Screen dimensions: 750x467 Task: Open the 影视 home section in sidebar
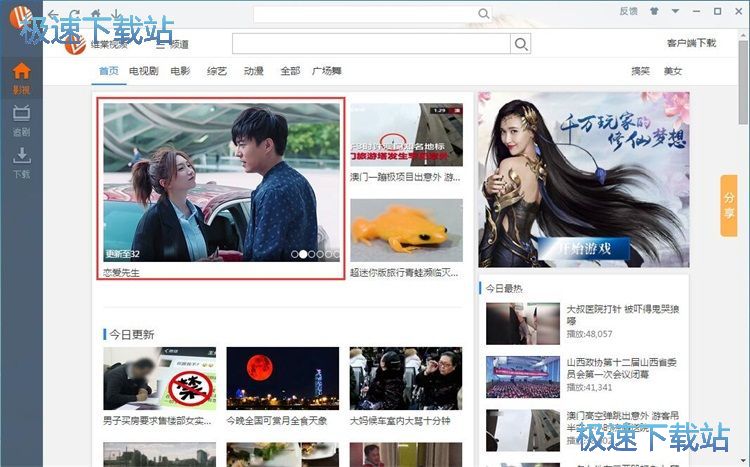(x=21, y=78)
